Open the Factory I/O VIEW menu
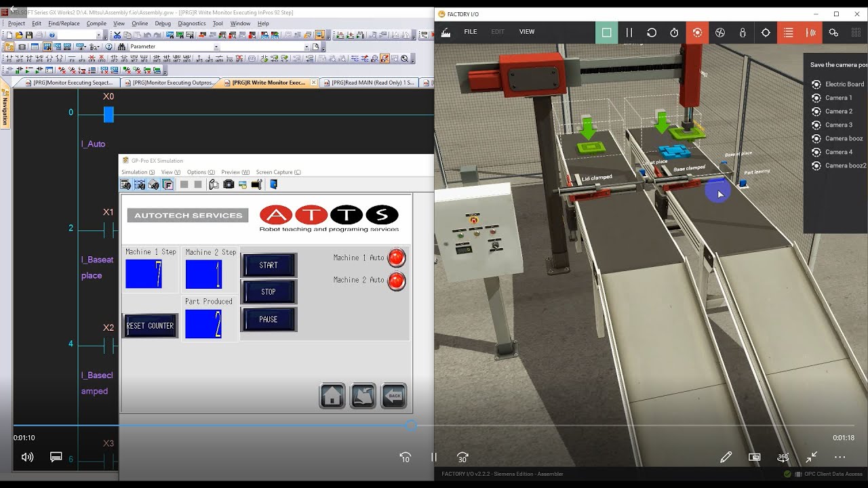This screenshot has height=488, width=868. [527, 32]
